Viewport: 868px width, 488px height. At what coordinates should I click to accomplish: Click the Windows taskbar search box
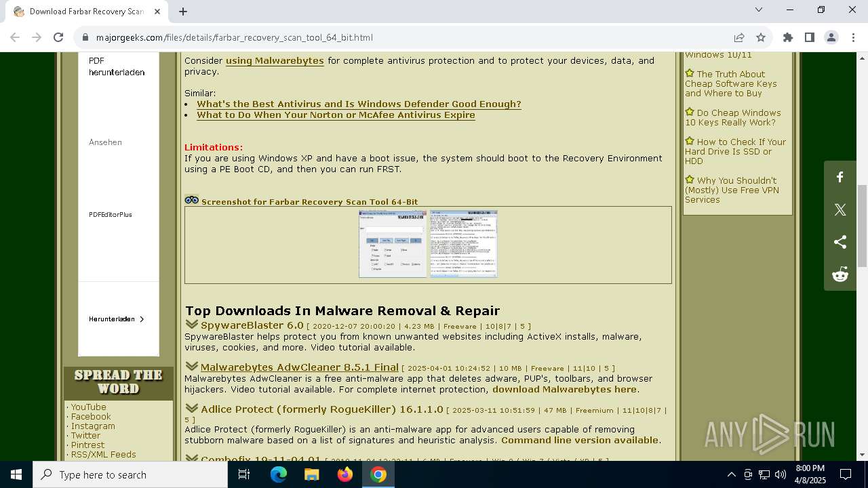130,474
